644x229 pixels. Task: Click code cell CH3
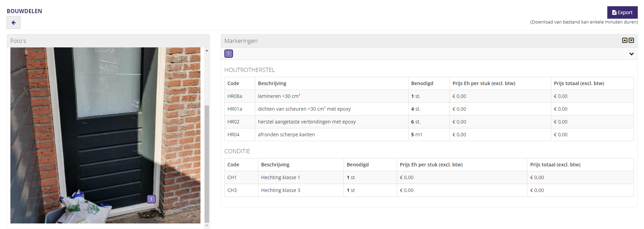[x=241, y=190]
